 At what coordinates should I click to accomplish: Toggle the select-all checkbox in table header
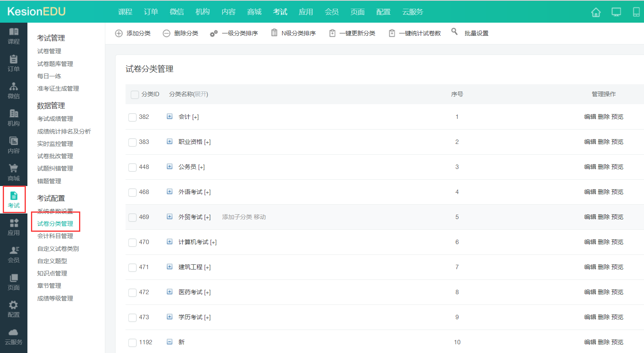click(x=135, y=95)
